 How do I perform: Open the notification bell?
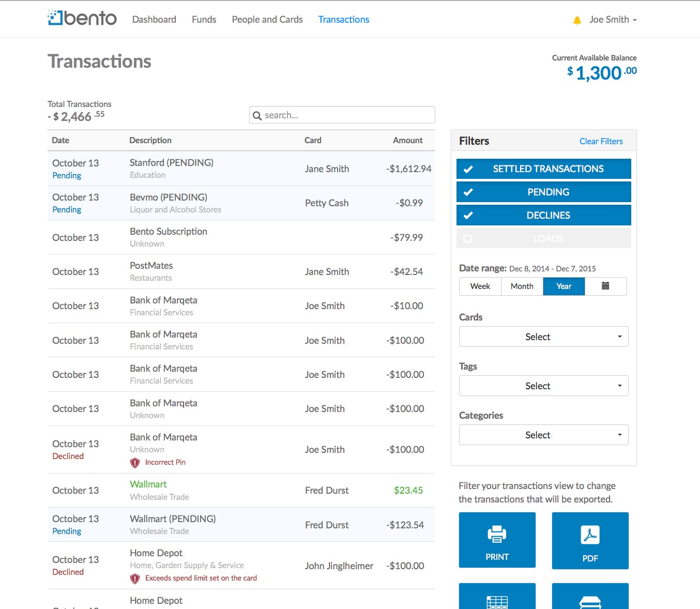coord(577,20)
